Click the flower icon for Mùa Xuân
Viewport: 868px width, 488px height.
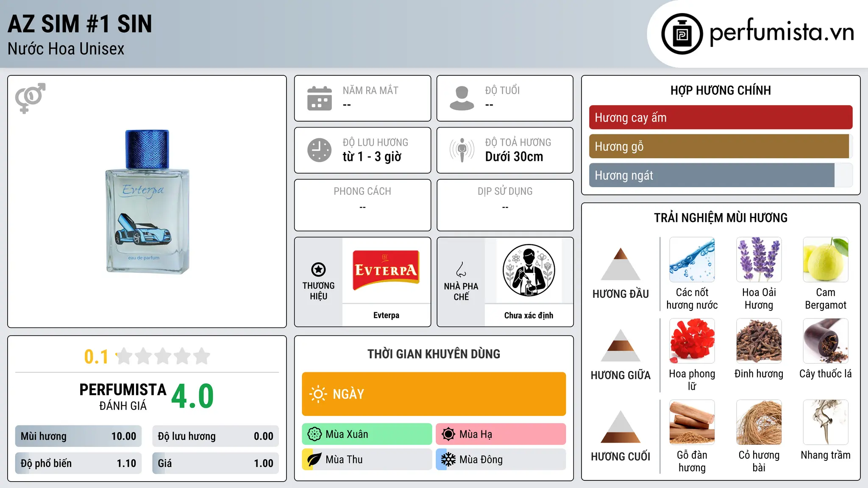(314, 434)
